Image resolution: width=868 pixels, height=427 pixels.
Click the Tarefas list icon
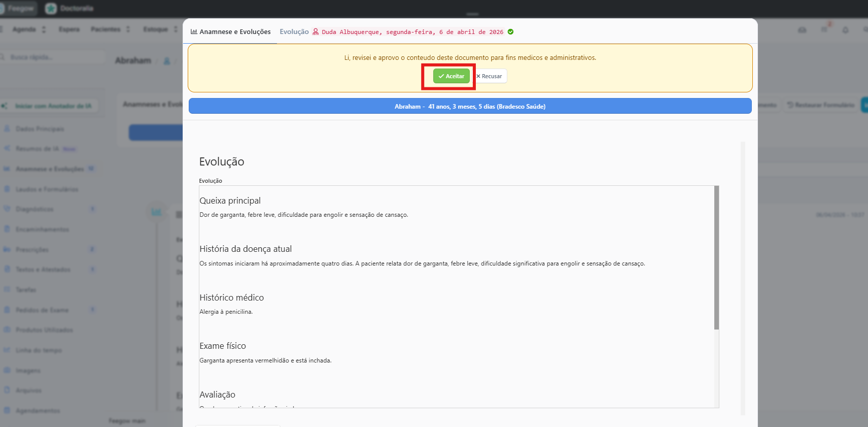[x=7, y=289]
